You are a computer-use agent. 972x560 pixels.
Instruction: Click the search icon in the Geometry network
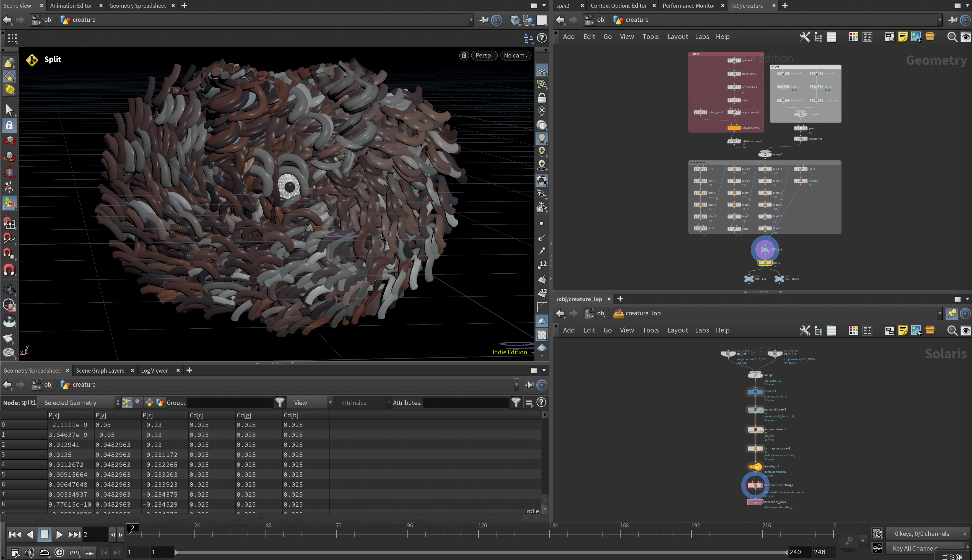coord(952,37)
